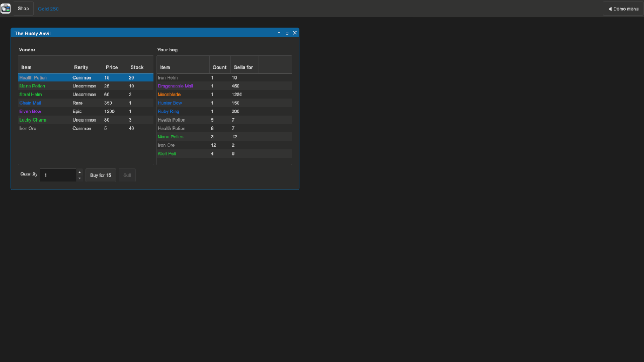The height and width of the screenshot is (362, 644).
Task: Click the Buy for 15 button
Action: [x=101, y=175]
